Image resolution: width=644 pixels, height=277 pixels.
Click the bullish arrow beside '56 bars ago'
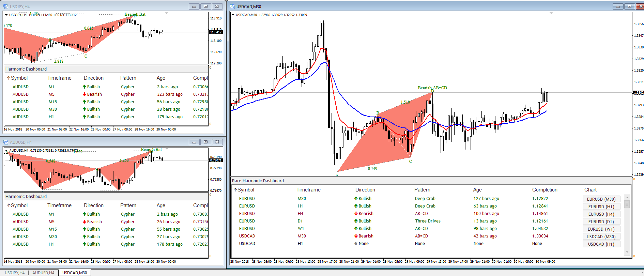pyautogui.click(x=84, y=102)
